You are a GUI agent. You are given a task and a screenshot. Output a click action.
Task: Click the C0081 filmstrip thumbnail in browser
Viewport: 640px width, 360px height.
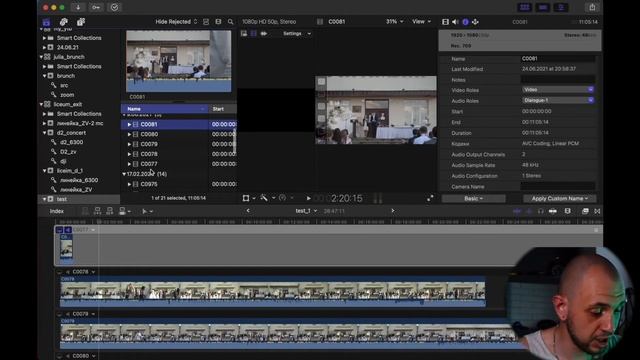click(178, 61)
